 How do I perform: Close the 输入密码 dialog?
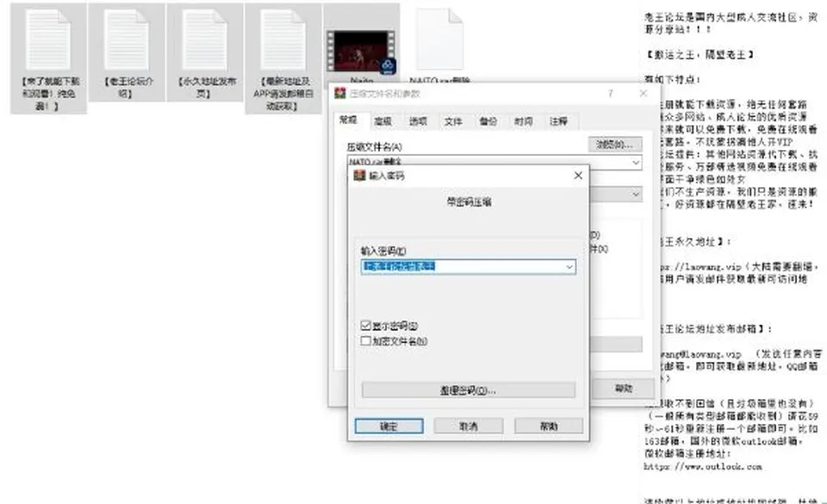[x=578, y=176]
